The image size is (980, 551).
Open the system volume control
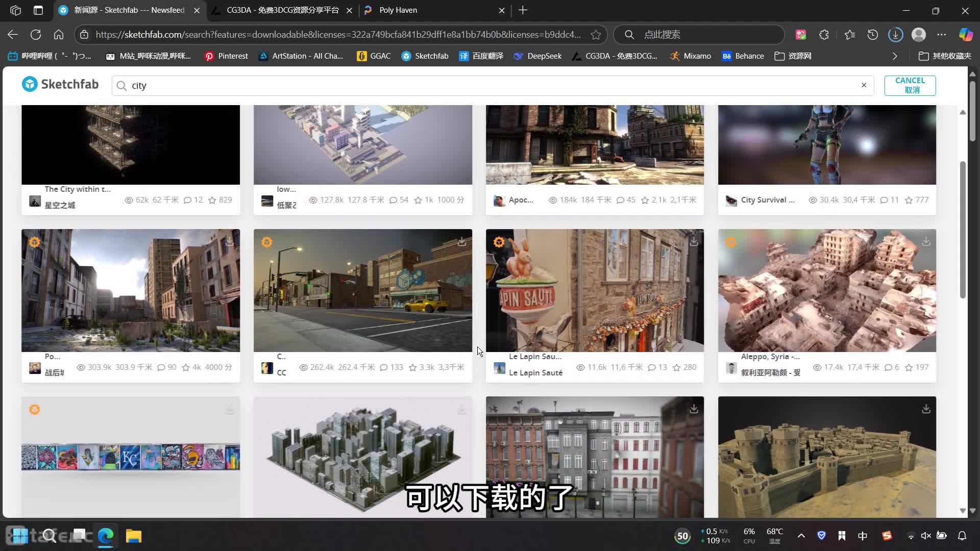(x=926, y=536)
